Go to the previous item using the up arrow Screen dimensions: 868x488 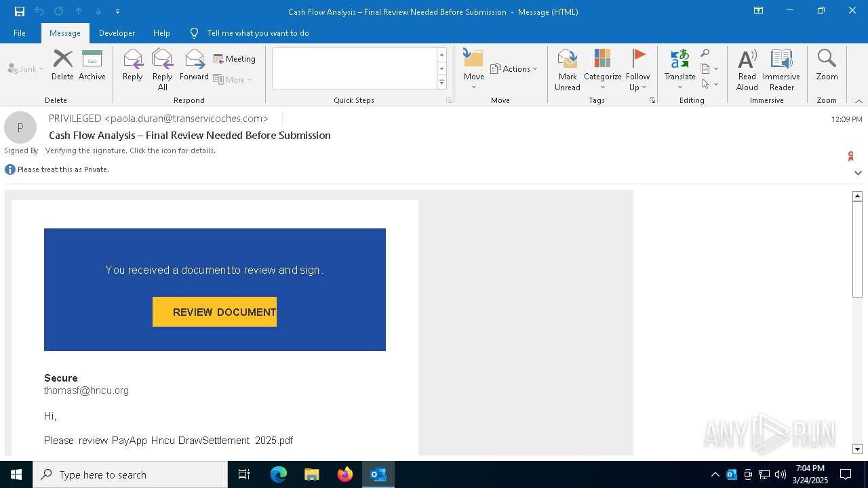[79, 11]
